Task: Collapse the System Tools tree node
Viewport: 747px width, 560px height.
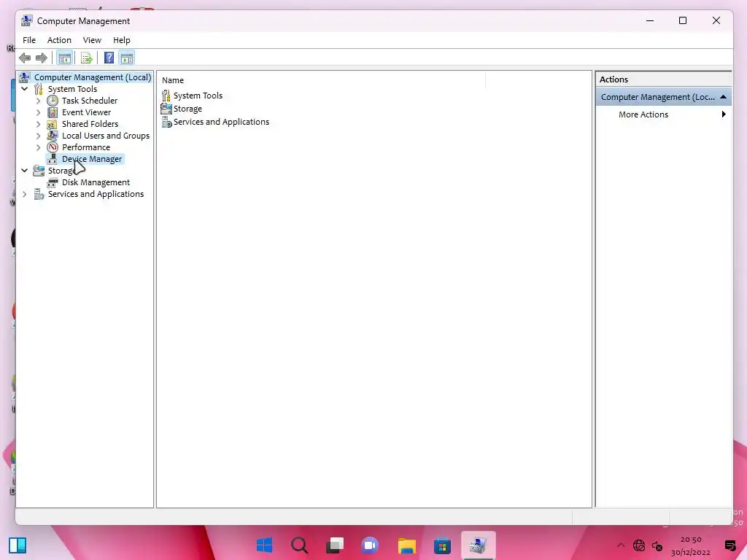Action: (x=25, y=89)
